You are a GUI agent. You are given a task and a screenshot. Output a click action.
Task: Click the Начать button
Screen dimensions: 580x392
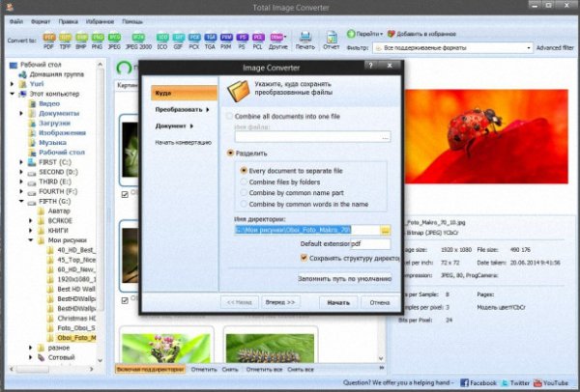click(338, 302)
